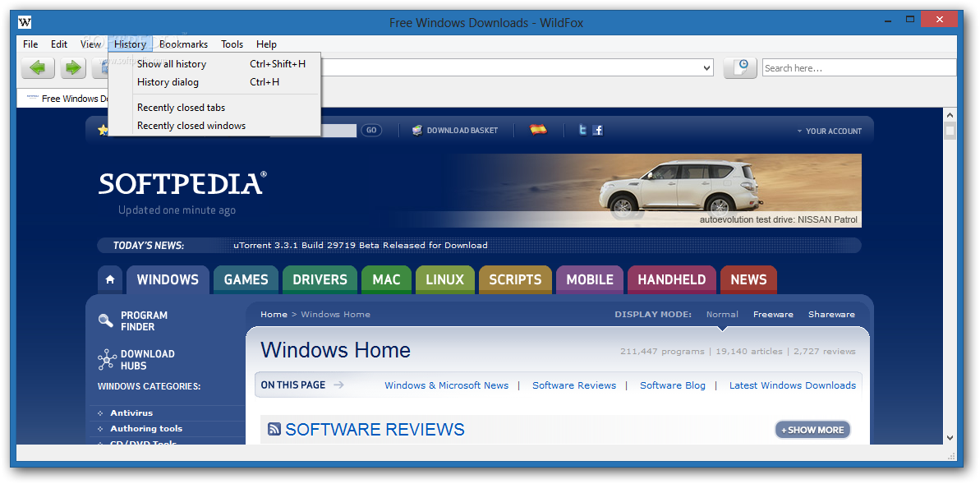Click the green Back arrow button
Screen dimensions: 980x484
point(38,67)
